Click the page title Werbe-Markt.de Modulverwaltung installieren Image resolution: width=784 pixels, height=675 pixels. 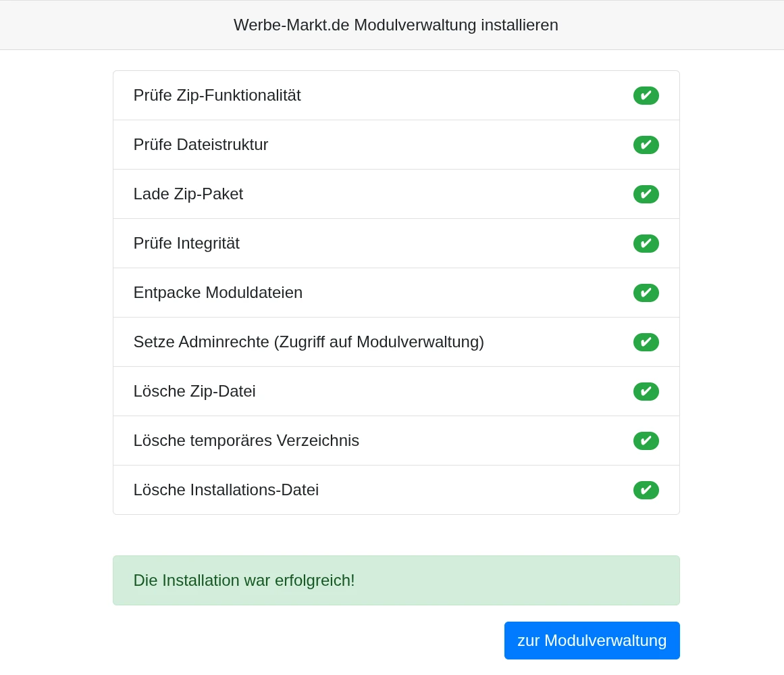(396, 25)
